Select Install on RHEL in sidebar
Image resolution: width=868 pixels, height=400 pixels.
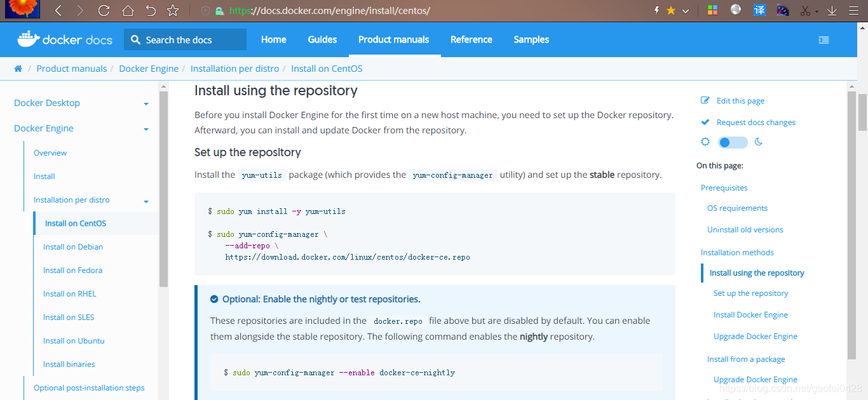coord(70,294)
